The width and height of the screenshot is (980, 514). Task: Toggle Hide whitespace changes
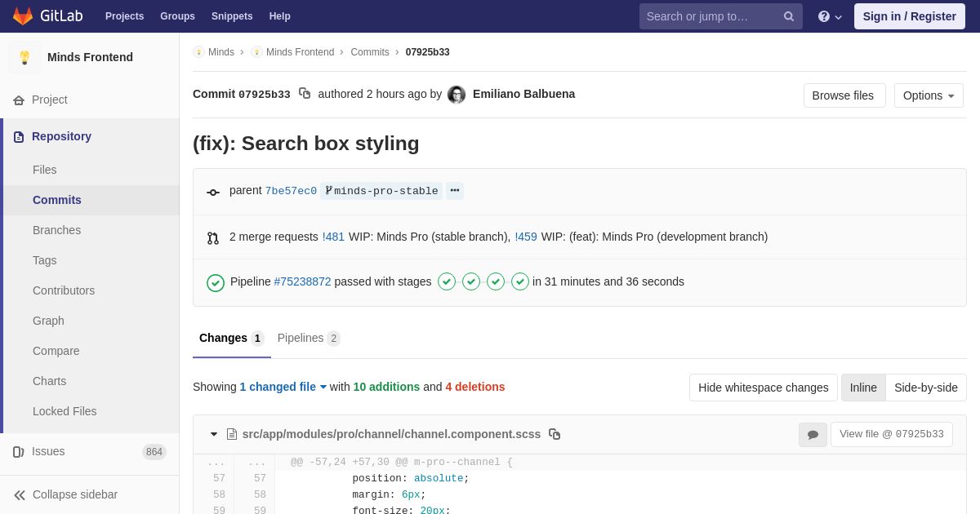[x=763, y=388]
